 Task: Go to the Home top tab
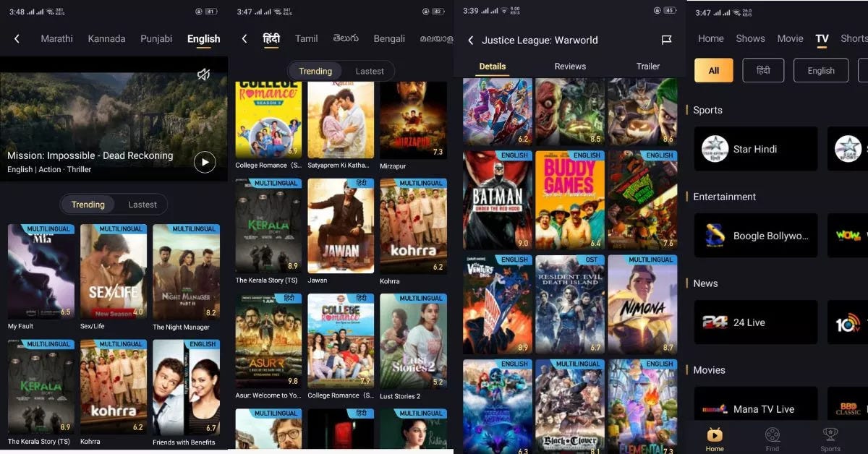[711, 38]
